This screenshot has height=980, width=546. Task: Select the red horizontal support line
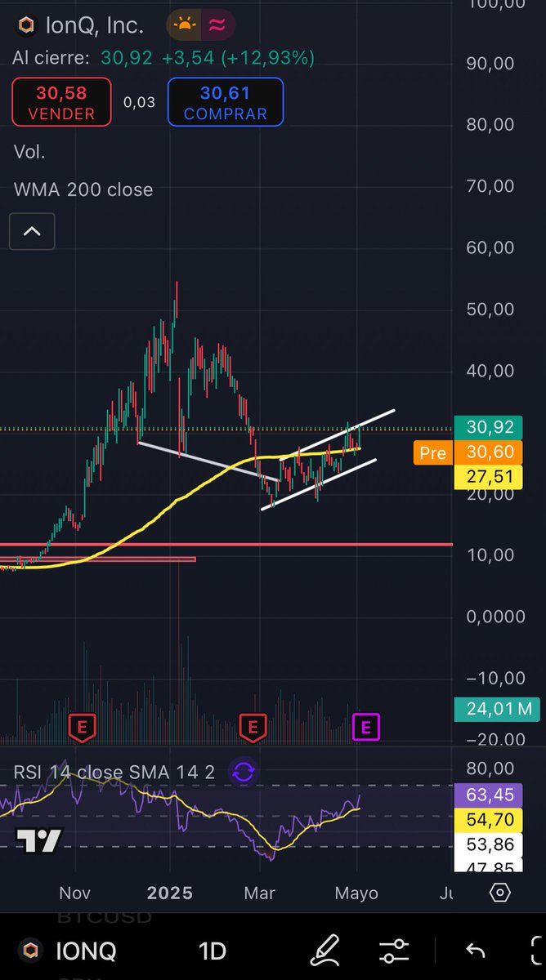coord(226,544)
